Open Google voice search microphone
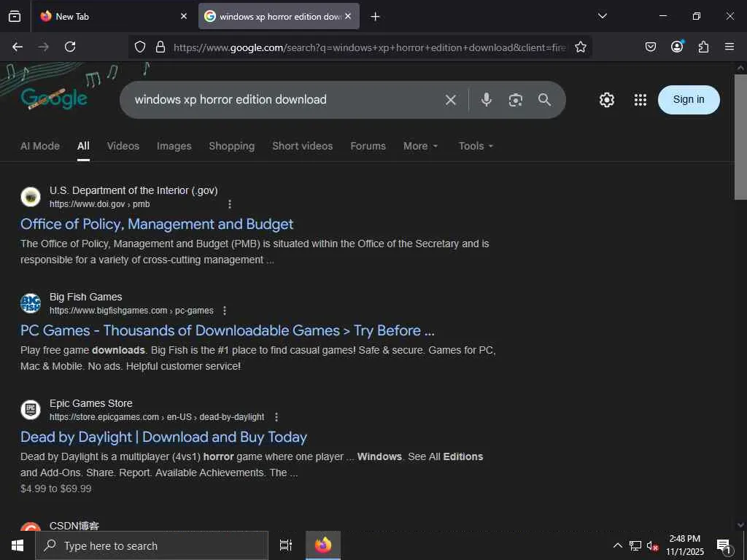Screen dimensions: 747x560 pos(487,100)
